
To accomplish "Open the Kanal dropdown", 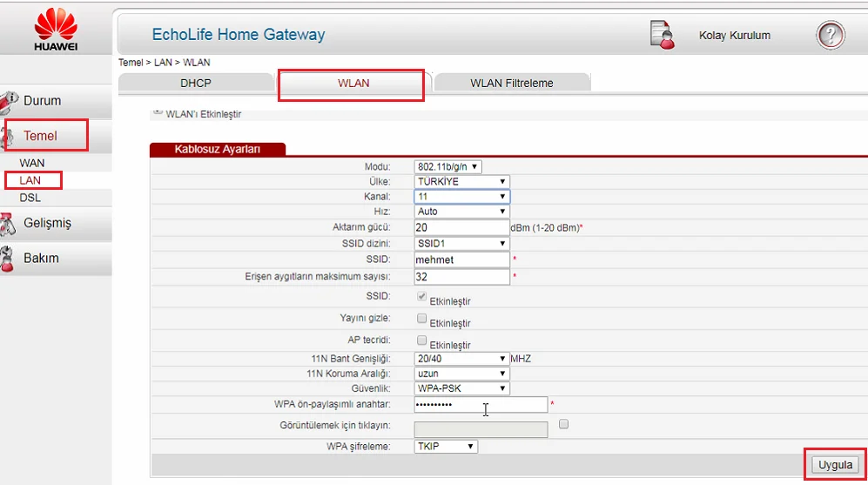I will point(461,197).
